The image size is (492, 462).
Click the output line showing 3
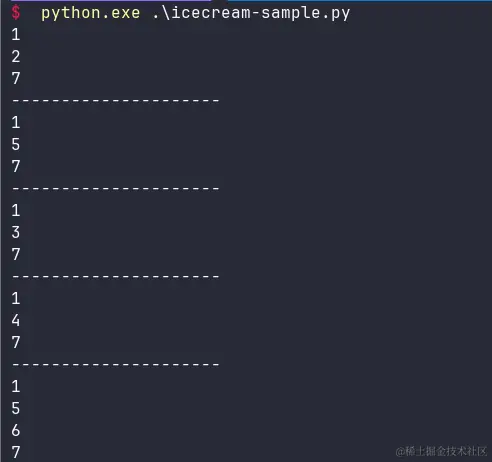(16, 232)
